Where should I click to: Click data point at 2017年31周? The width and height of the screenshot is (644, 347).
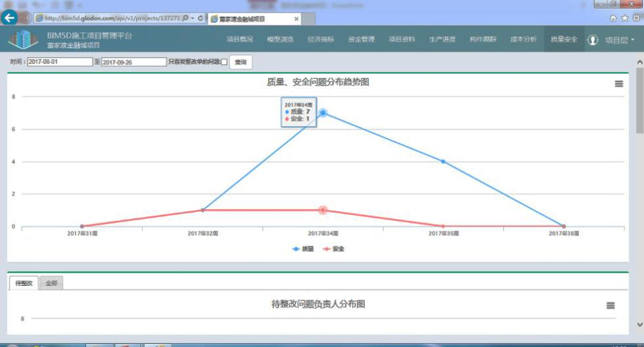tap(82, 226)
